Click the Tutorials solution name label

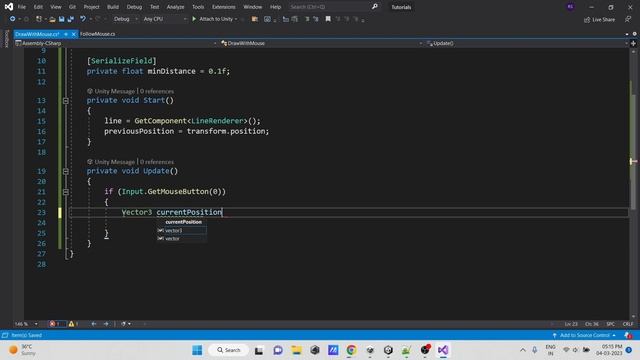point(401,7)
